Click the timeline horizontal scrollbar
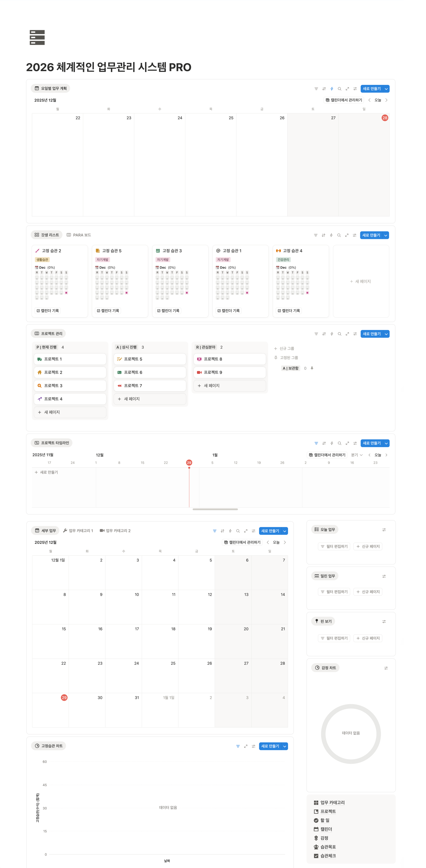 (215, 509)
